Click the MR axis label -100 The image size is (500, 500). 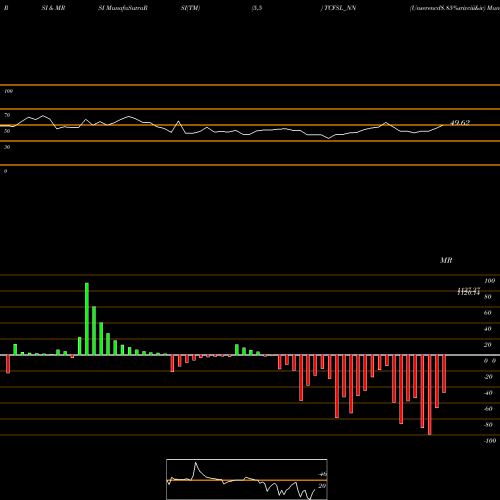pos(490,441)
